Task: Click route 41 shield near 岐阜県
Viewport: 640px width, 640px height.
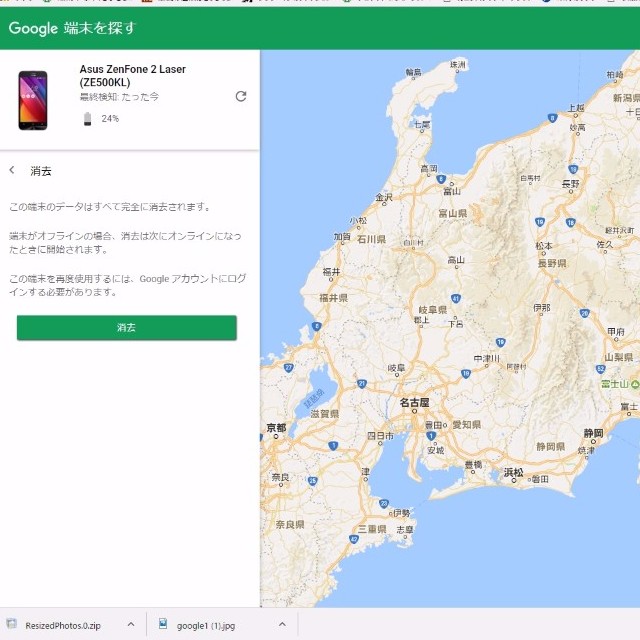Action: [x=456, y=298]
